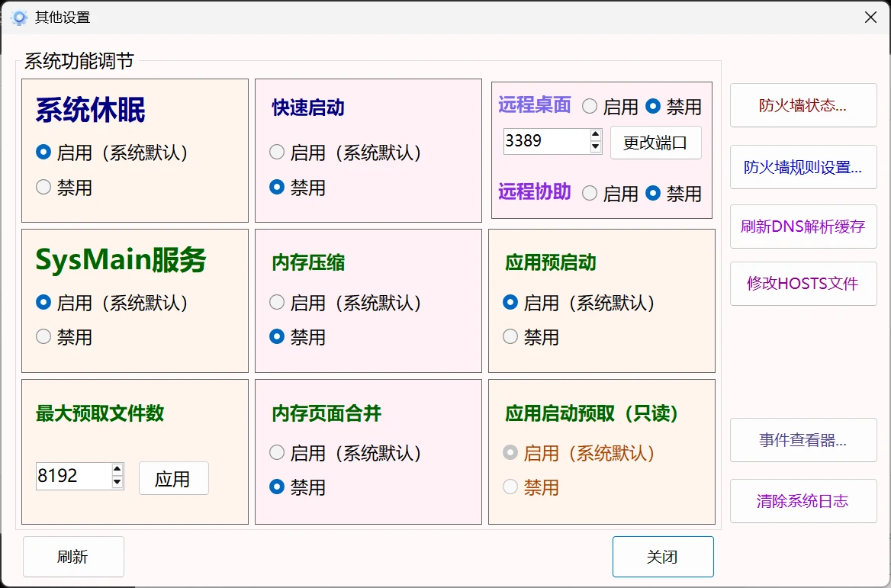This screenshot has width=891, height=588.
Task: Open 防火墙状态 firewall status
Action: (x=803, y=106)
